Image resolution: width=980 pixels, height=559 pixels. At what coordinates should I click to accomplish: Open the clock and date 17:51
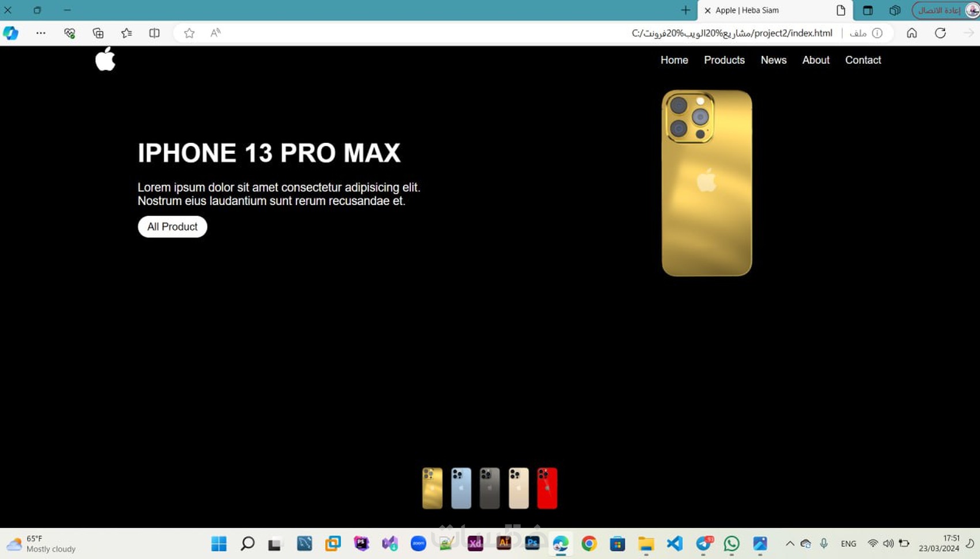click(x=939, y=543)
